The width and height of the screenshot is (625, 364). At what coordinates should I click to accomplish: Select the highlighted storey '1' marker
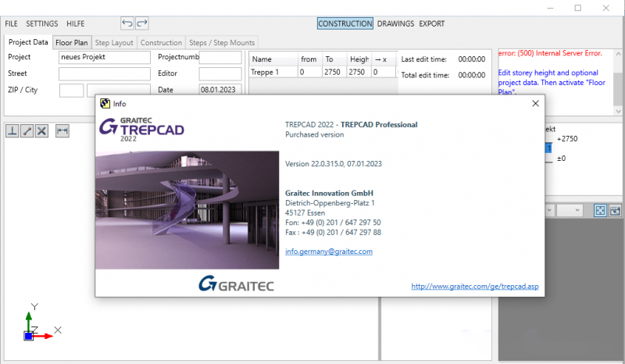pyautogui.click(x=548, y=148)
